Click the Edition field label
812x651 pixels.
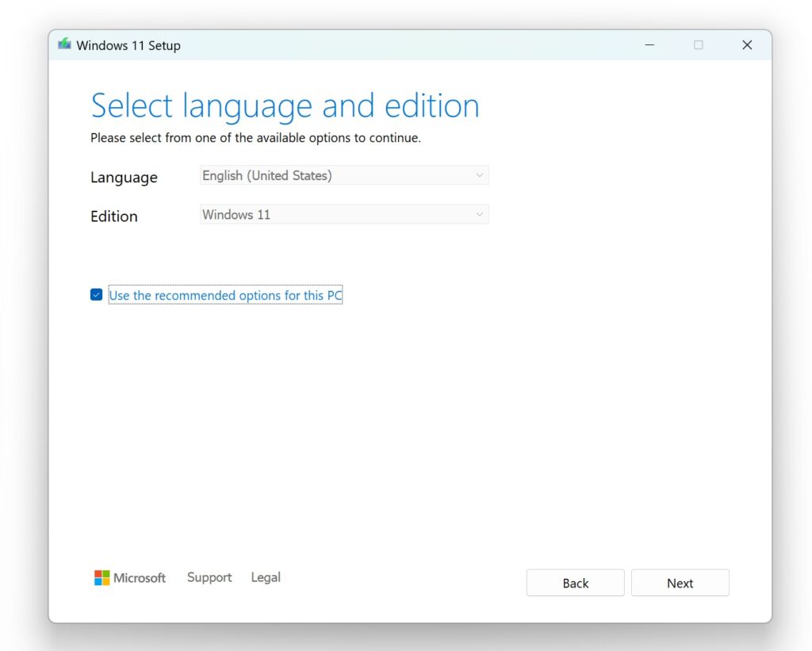[x=113, y=216]
